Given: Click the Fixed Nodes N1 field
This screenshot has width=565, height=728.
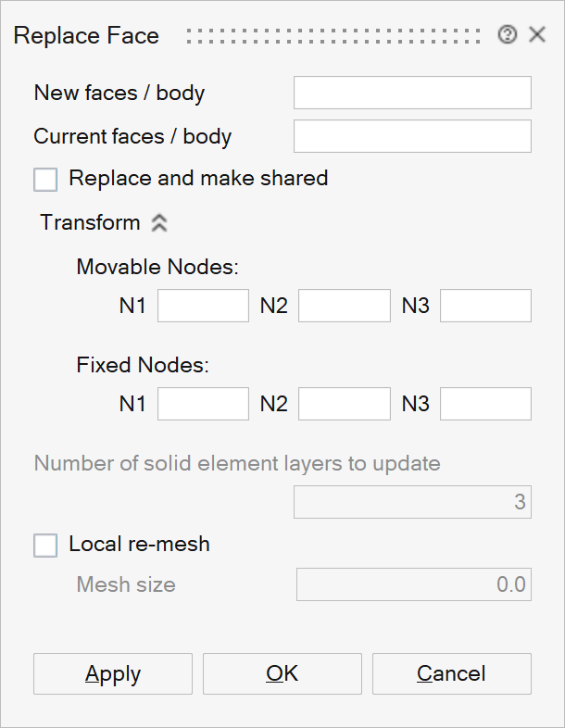Looking at the screenshot, I should [x=203, y=404].
